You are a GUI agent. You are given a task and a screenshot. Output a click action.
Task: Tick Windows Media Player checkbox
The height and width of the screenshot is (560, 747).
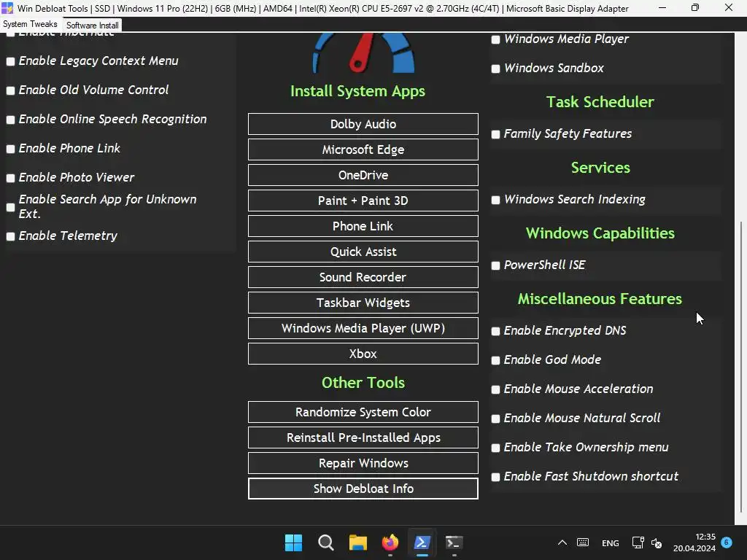pyautogui.click(x=495, y=39)
